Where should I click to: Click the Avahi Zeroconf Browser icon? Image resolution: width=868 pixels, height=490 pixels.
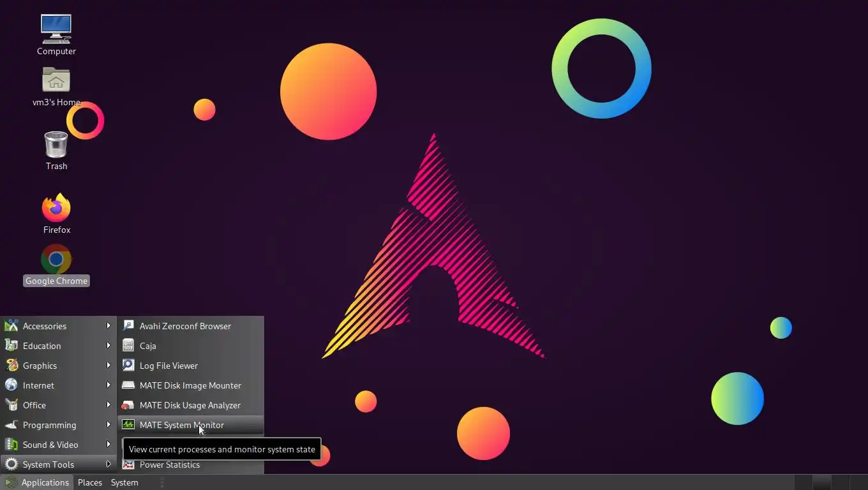[x=128, y=326]
